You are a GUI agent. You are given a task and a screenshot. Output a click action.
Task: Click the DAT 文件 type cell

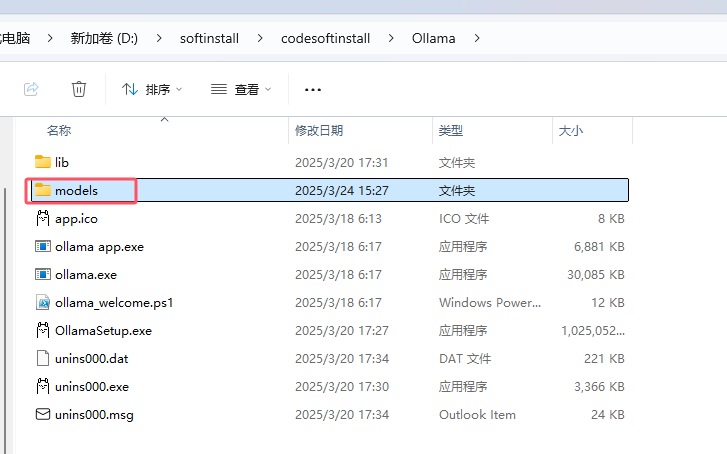465,359
